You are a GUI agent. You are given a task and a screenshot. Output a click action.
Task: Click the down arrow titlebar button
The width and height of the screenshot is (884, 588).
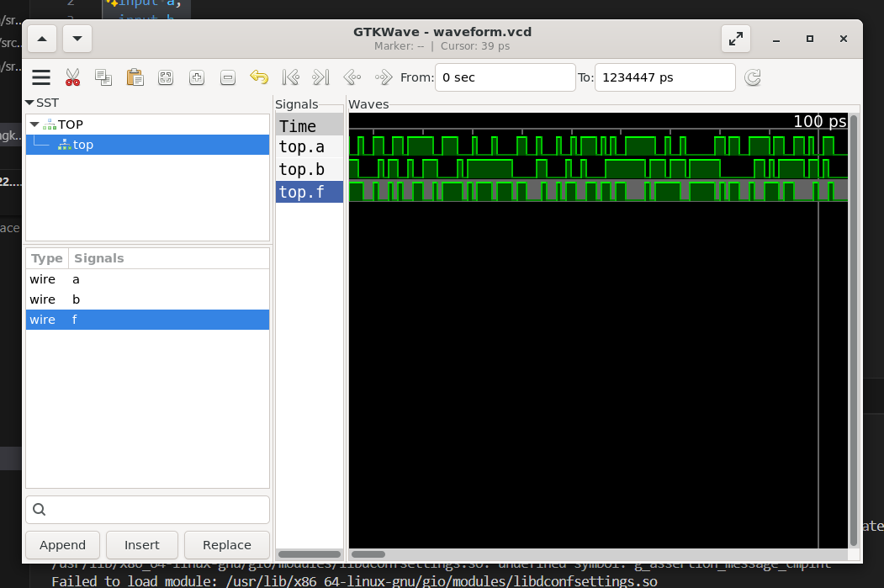(77, 39)
